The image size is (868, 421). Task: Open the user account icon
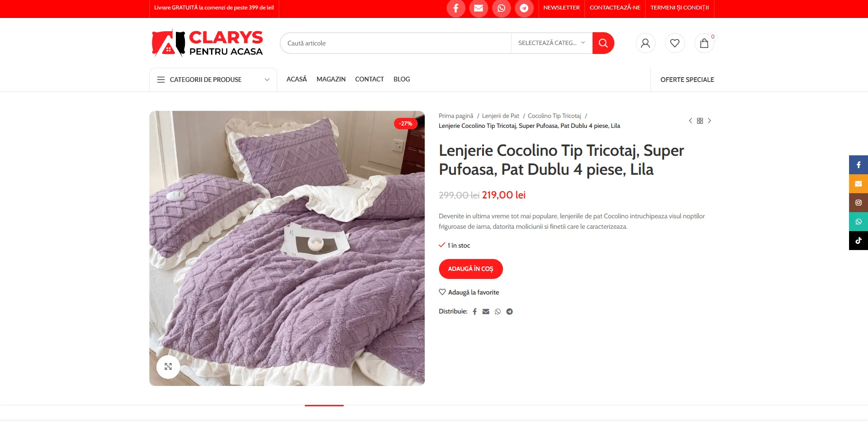click(645, 43)
